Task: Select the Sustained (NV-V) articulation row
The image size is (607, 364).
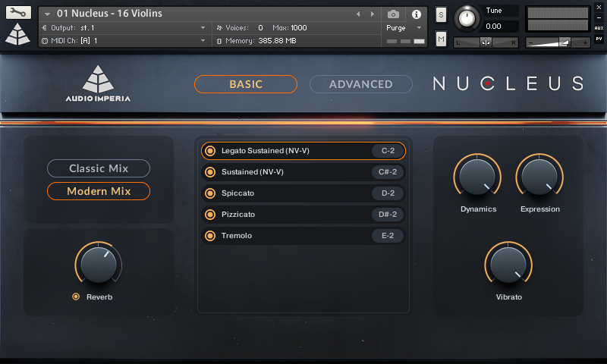Action: point(303,171)
